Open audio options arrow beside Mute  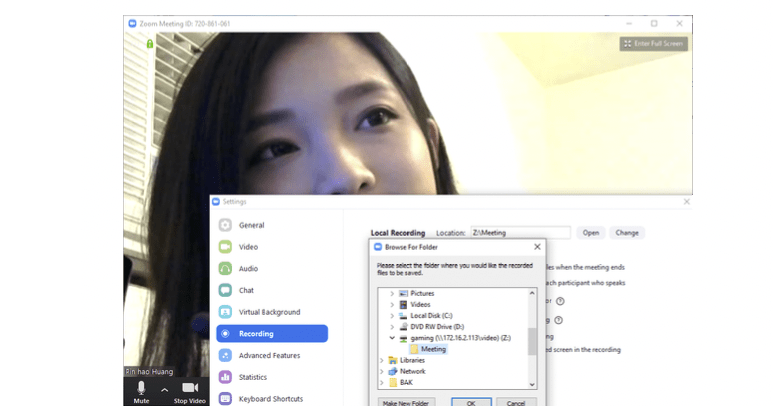(x=164, y=390)
